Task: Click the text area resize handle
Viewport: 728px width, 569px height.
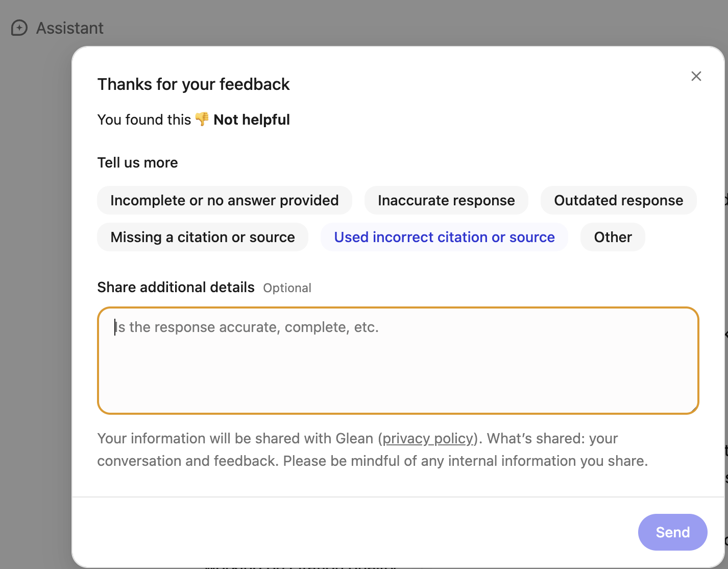Action: (694, 409)
